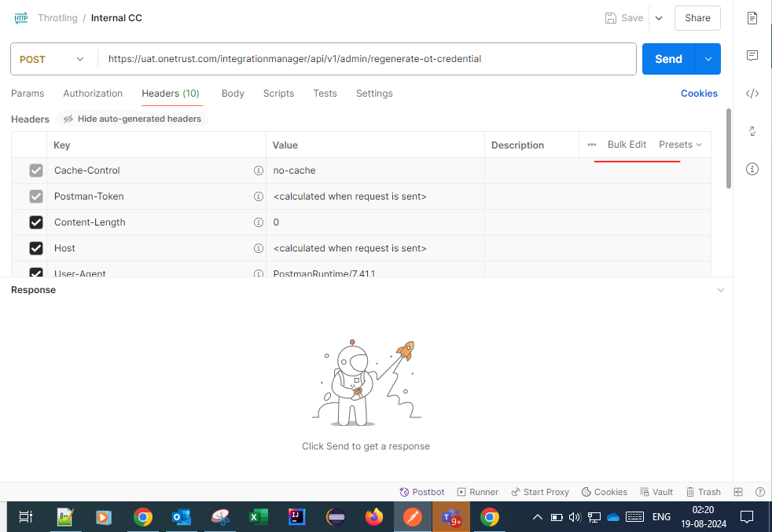Switch to the Scripts tab

pyautogui.click(x=278, y=94)
